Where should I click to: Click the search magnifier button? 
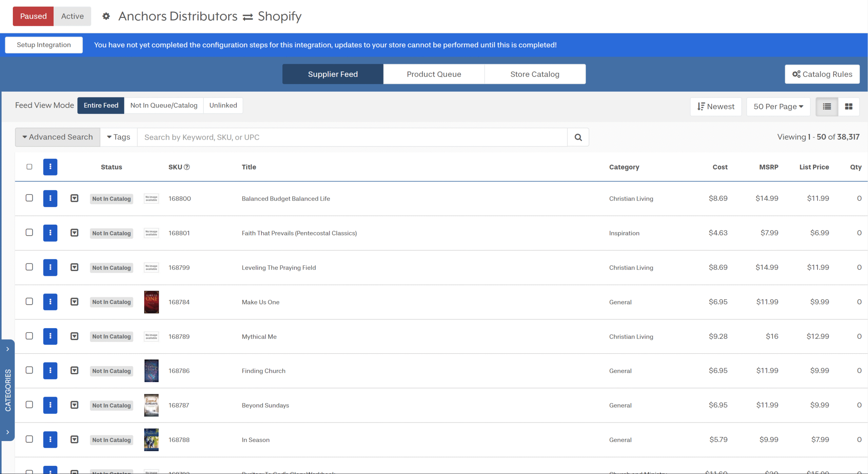pos(578,137)
